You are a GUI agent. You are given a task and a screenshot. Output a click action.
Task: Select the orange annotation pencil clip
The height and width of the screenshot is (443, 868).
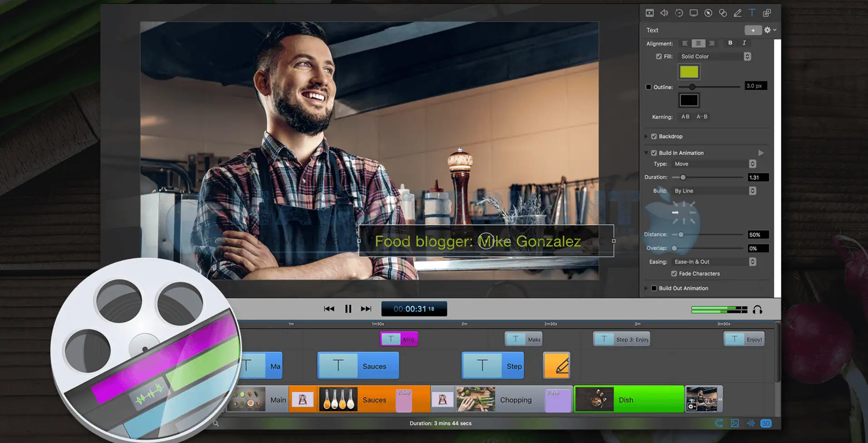click(x=556, y=365)
